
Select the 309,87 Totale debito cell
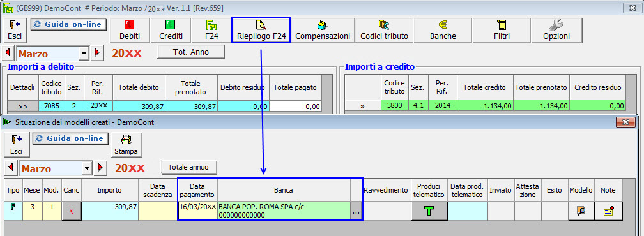139,106
